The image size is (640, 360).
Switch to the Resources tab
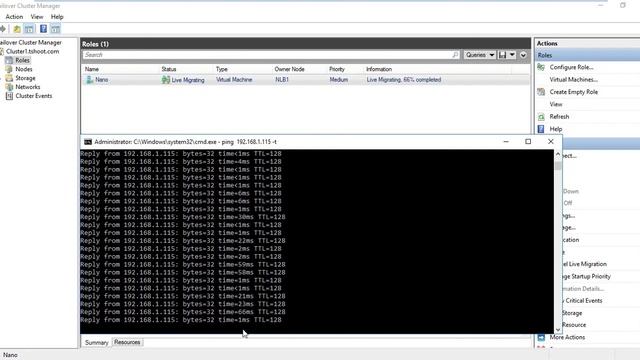click(x=127, y=342)
